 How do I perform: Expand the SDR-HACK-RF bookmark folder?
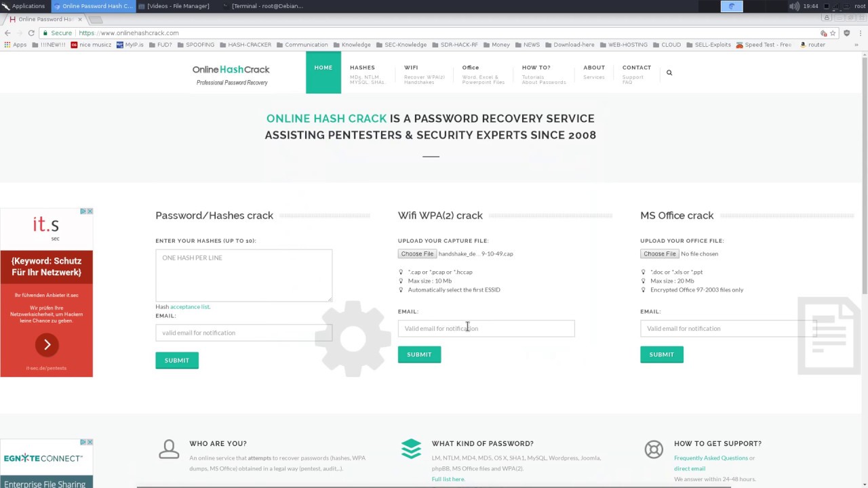[454, 45]
